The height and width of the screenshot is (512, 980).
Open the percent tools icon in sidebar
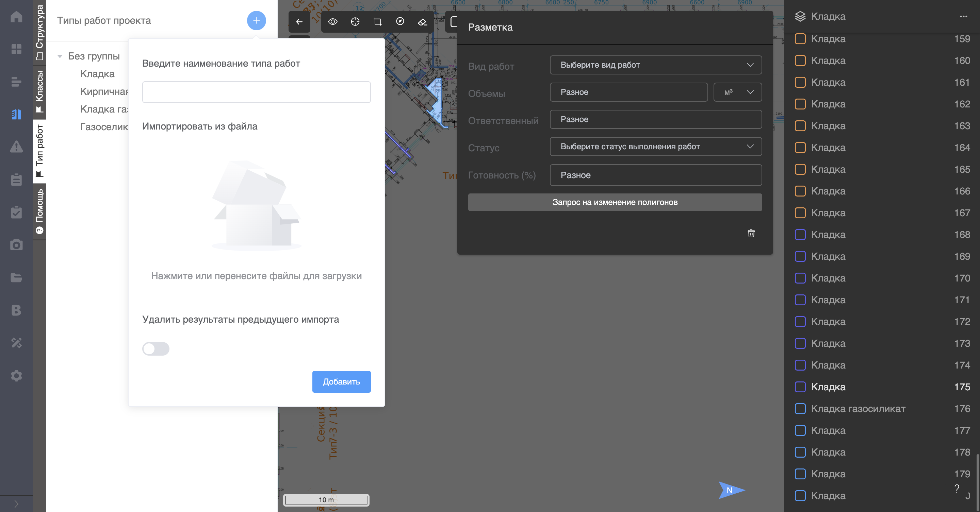pyautogui.click(x=16, y=343)
